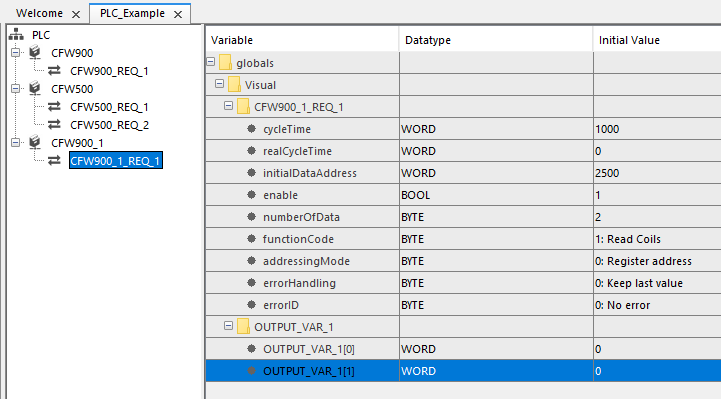The height and width of the screenshot is (399, 721).
Task: Click the CFW900_REQ_1 request arrows icon
Action: [x=54, y=70]
